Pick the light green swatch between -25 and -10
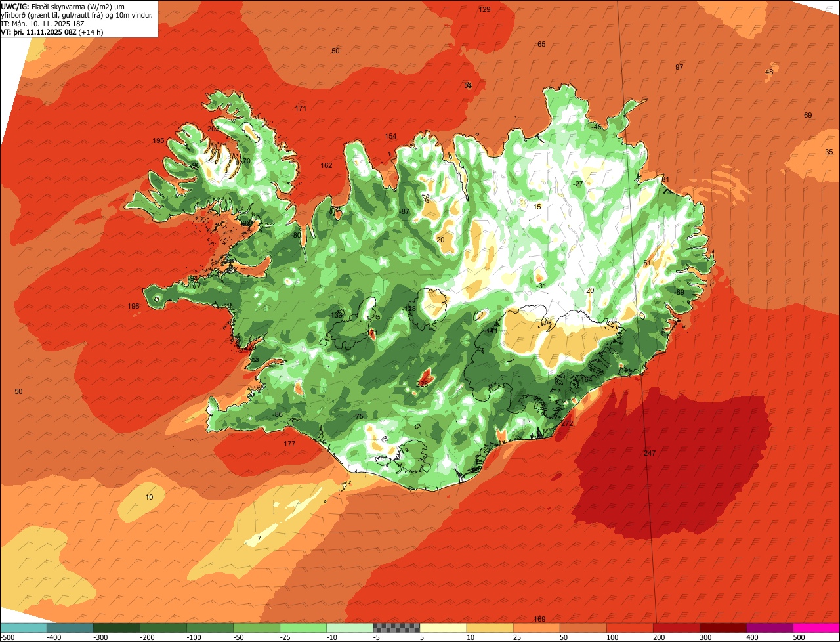Image resolution: width=840 pixels, height=642 pixels. (303, 628)
